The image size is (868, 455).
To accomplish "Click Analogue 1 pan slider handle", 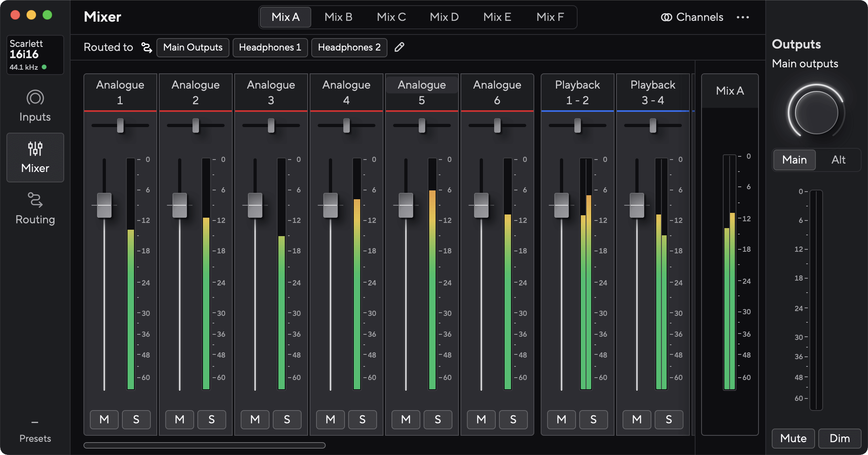I will [120, 125].
